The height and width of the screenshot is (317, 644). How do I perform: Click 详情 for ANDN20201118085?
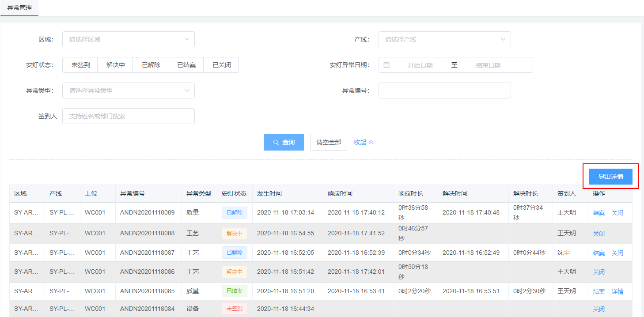coord(617,291)
